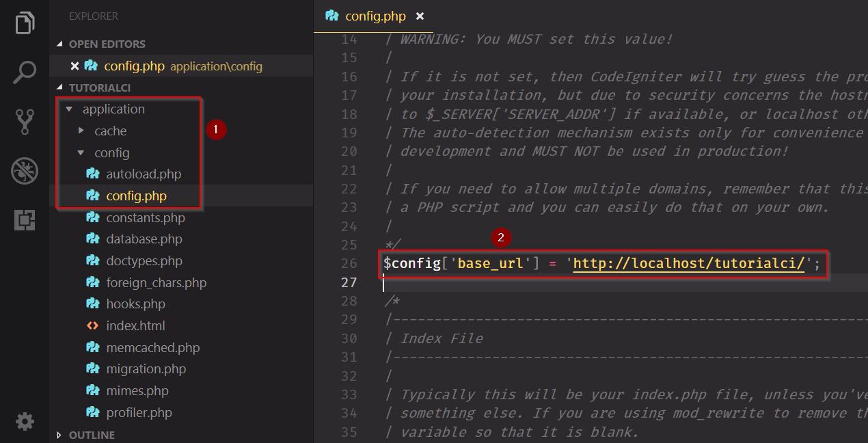This screenshot has height=443, width=868.
Task: Open hooks.php from the file tree
Action: point(135,304)
